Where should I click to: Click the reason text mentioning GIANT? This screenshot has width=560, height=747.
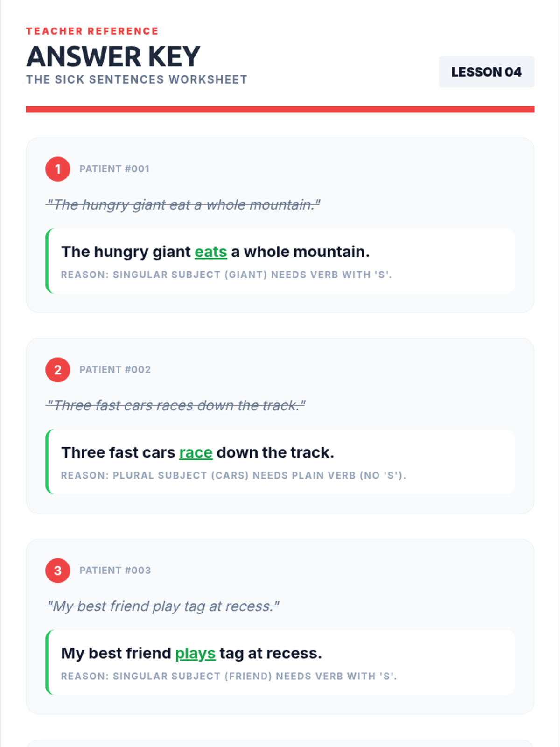(226, 275)
